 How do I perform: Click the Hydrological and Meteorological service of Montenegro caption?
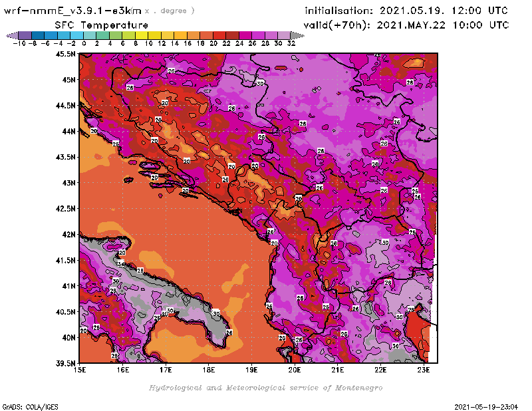(x=265, y=388)
